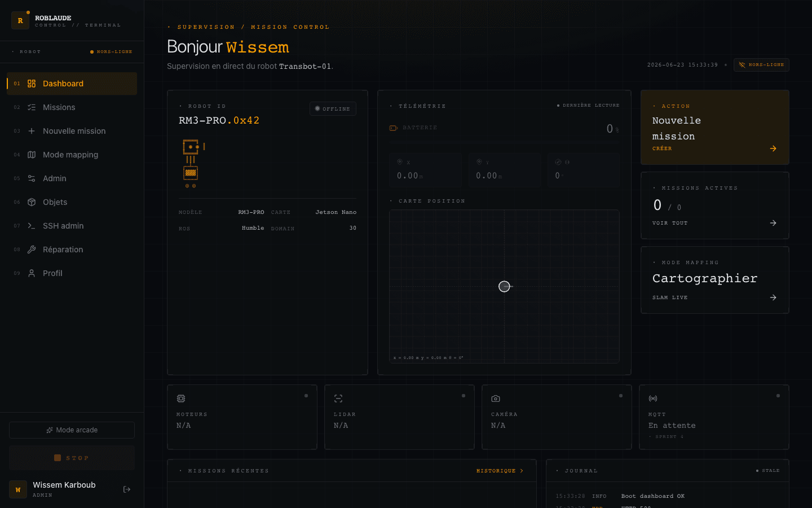Open the Objets sidebar item
The width and height of the screenshot is (812, 508).
[x=72, y=202]
